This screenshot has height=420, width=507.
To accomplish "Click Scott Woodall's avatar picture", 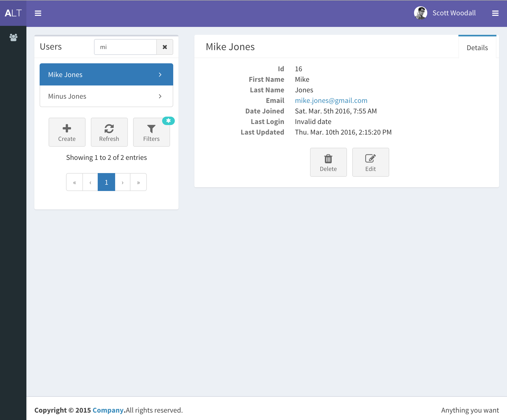I will coord(420,13).
